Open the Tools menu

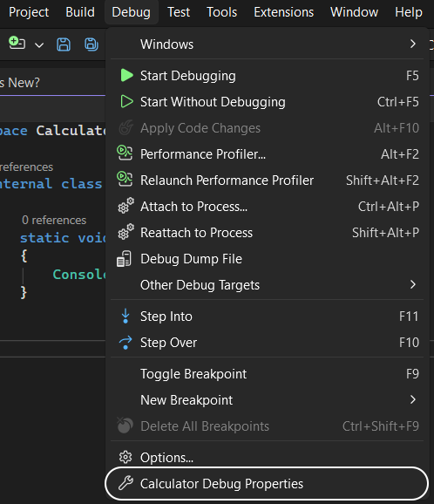point(221,12)
